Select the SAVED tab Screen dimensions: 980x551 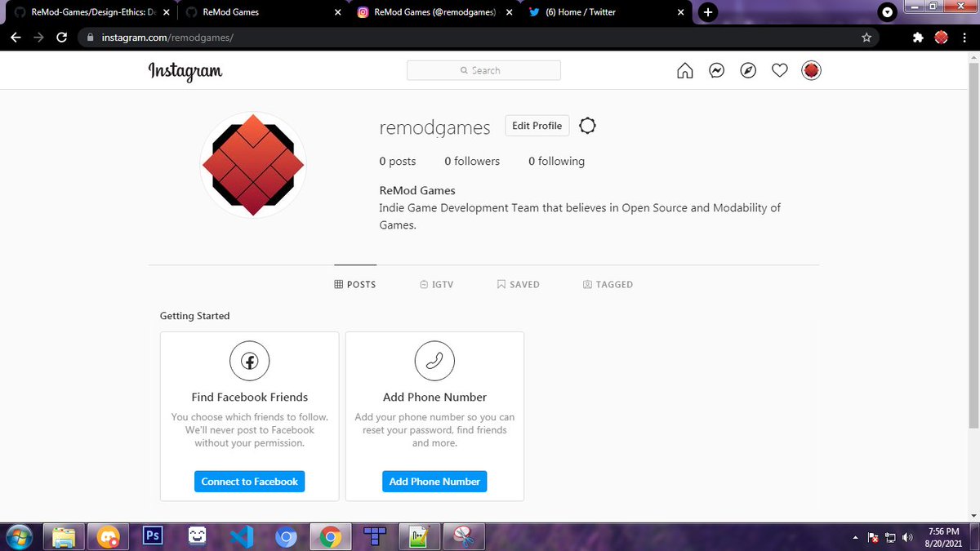[519, 284]
